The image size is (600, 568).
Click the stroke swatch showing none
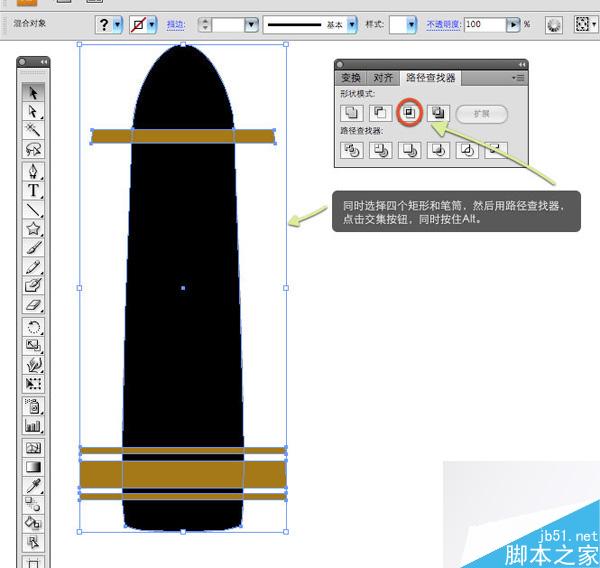click(x=138, y=25)
